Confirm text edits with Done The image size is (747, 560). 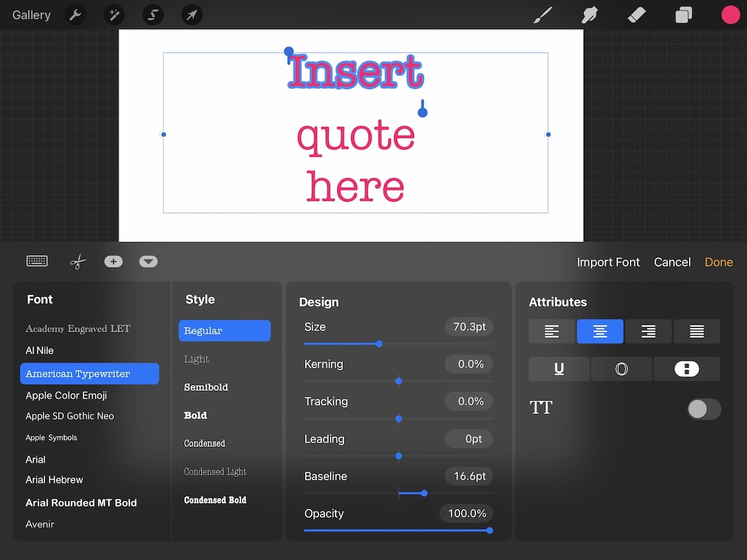coord(718,262)
